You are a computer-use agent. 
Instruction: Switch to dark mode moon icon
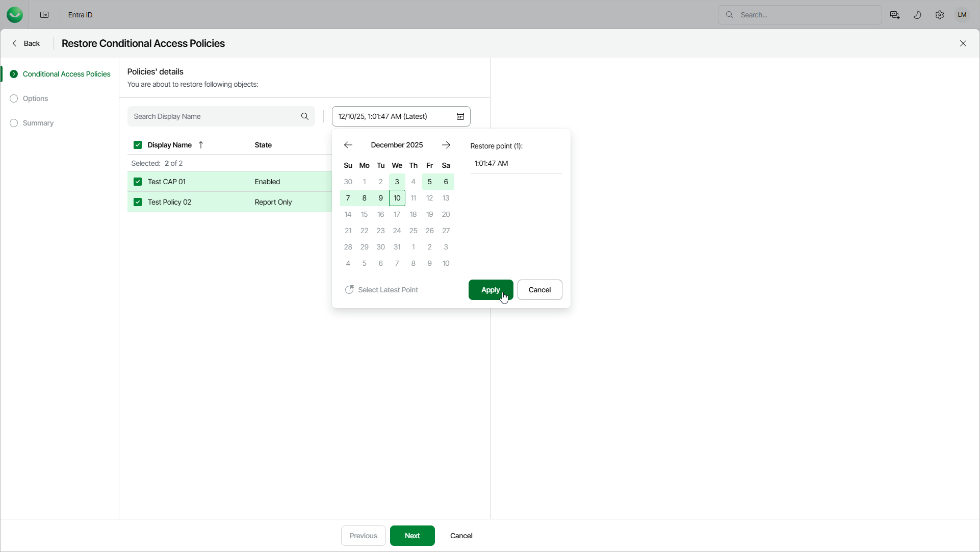[917, 15]
